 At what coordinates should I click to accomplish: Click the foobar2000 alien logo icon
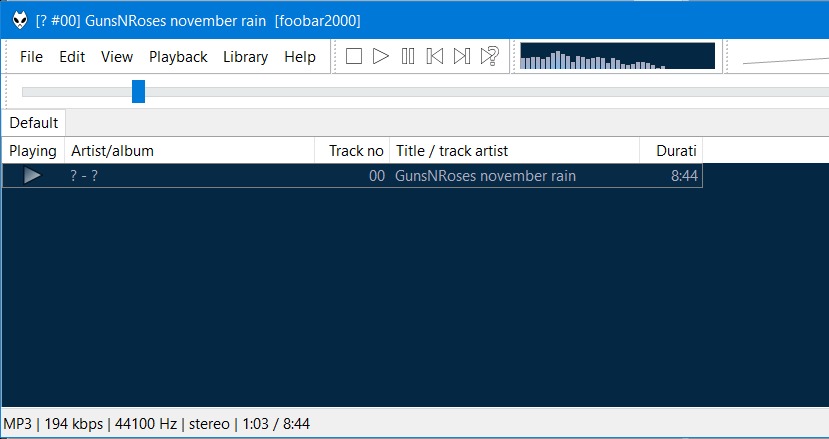tap(20, 21)
